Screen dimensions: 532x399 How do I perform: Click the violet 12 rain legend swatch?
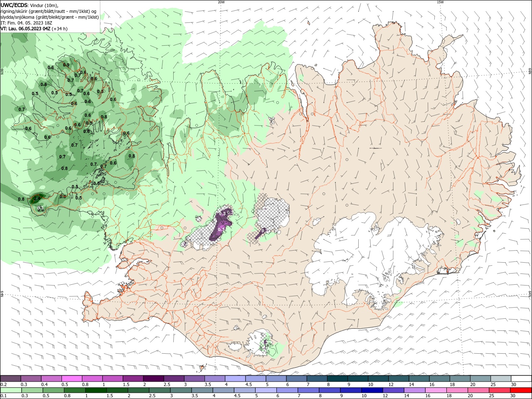coord(393,390)
